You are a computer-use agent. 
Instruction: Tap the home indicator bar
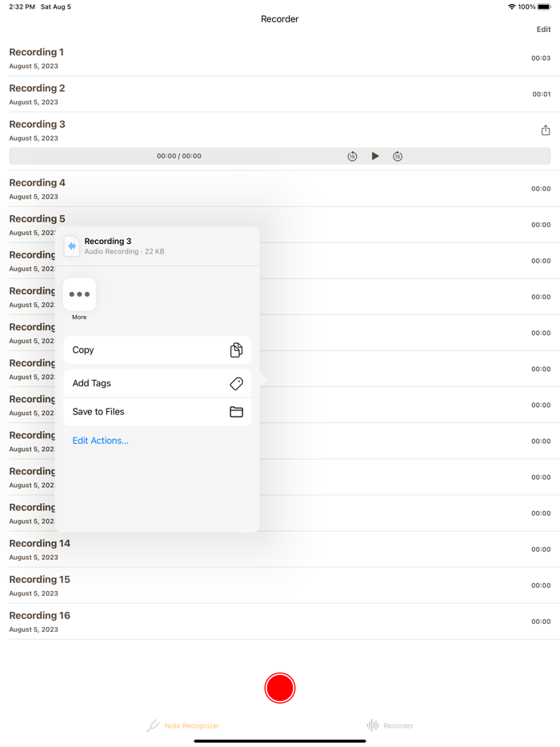tap(280, 741)
